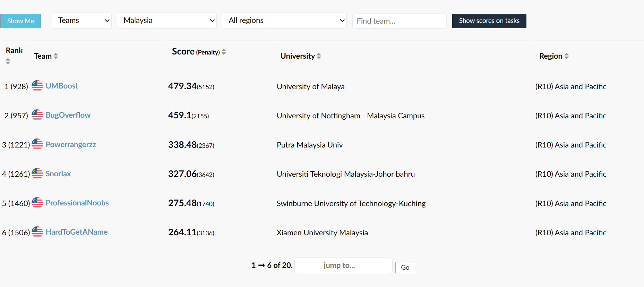Click Swinburne University of Technology-Kuching text
644x287 pixels.
[x=351, y=203]
